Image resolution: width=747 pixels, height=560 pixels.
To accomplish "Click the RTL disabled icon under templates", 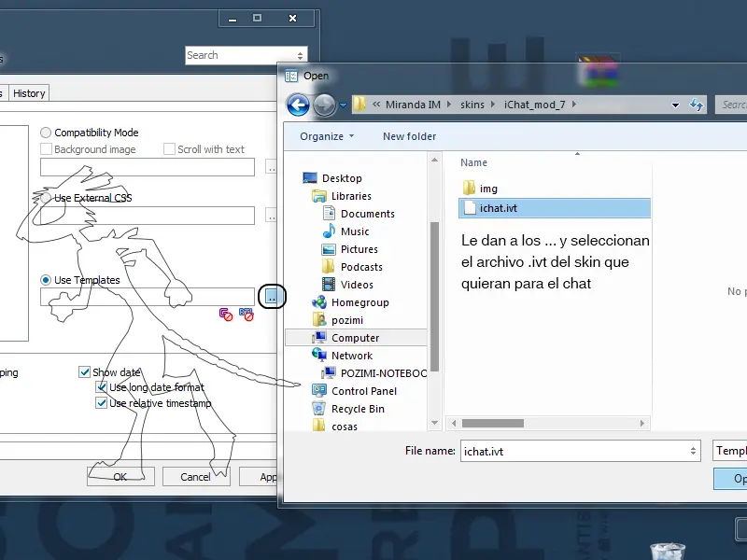I will (x=247, y=315).
